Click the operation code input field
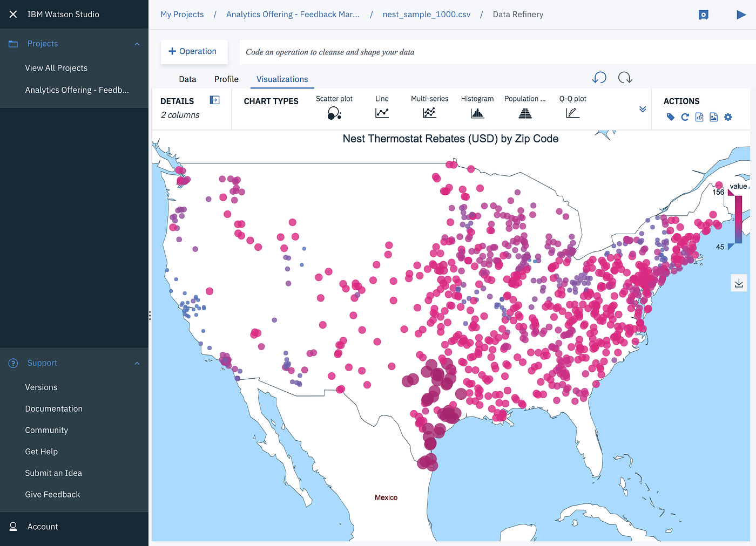The width and height of the screenshot is (756, 546). coord(497,52)
